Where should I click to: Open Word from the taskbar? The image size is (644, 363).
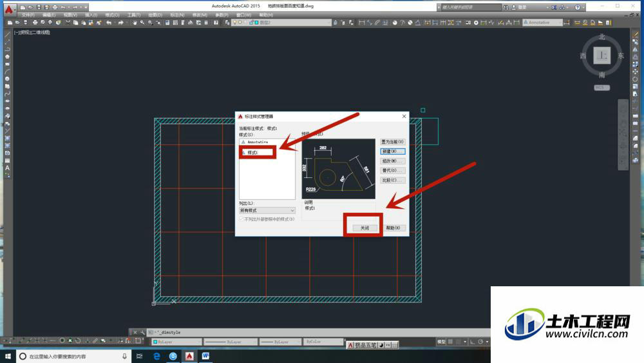click(x=205, y=356)
